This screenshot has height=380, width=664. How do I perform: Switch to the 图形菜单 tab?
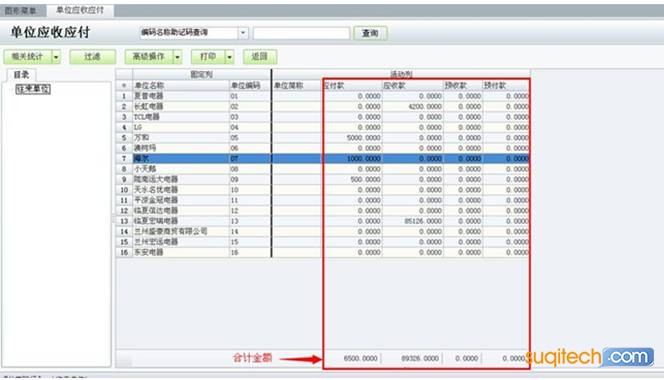(x=21, y=11)
